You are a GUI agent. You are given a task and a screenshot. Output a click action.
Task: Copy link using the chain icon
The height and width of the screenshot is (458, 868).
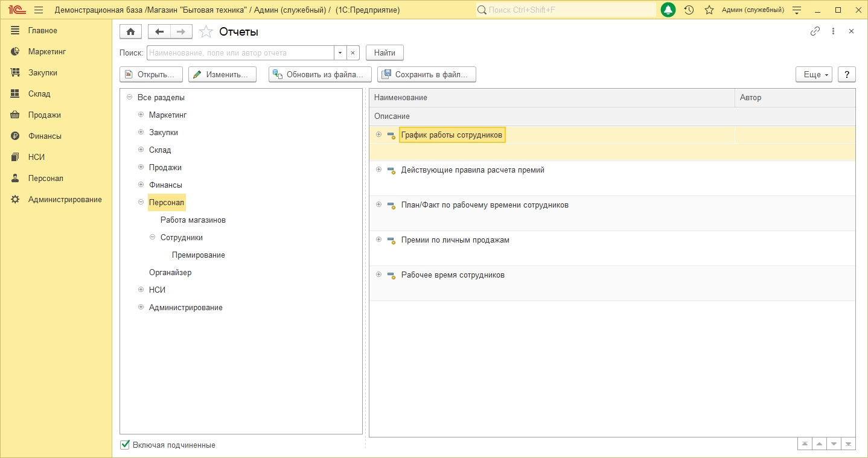click(815, 31)
